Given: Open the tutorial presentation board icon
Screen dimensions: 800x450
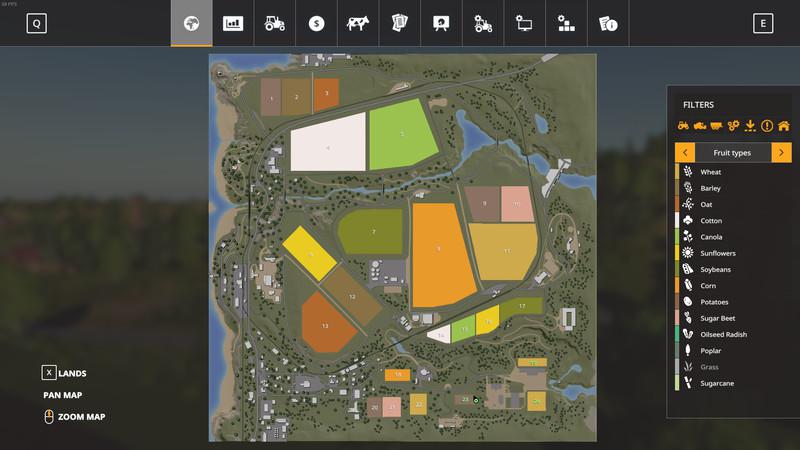Looking at the screenshot, I should [440, 24].
